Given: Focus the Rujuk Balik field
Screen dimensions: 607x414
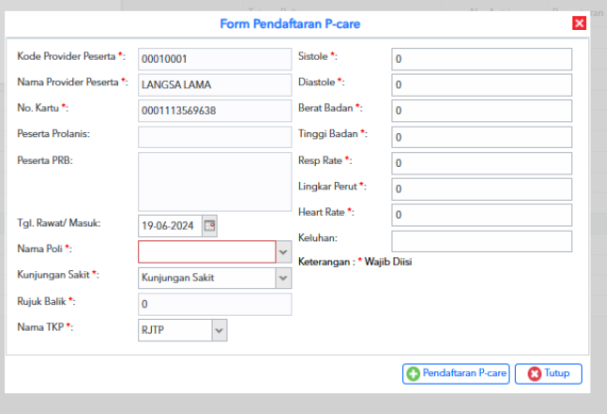Looking at the screenshot, I should [x=215, y=304].
